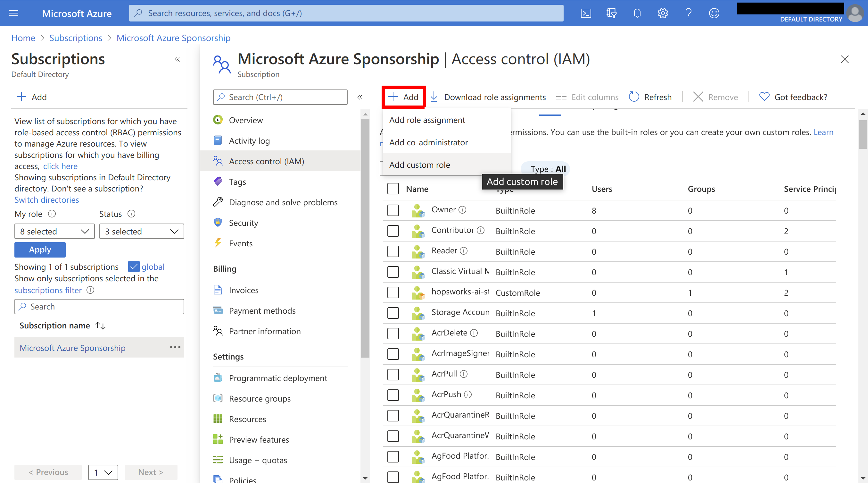Open the page number dropdown

103,472
